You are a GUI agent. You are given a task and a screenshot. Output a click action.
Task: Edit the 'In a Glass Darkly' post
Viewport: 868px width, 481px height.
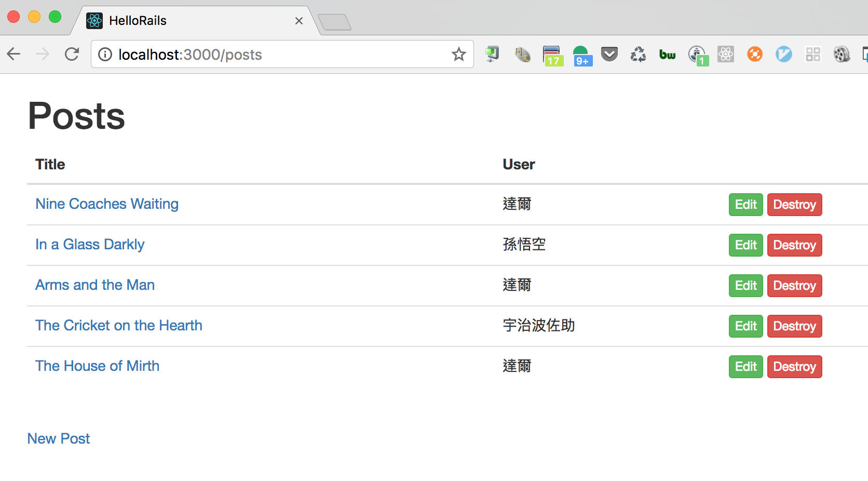(x=745, y=245)
